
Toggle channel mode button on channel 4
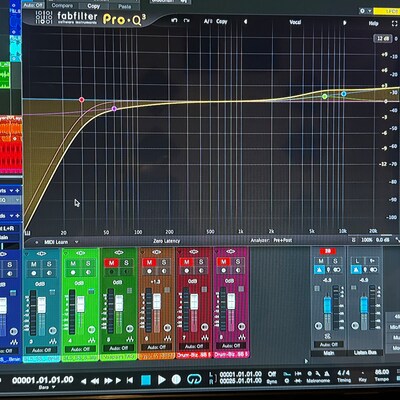coord(91,330)
